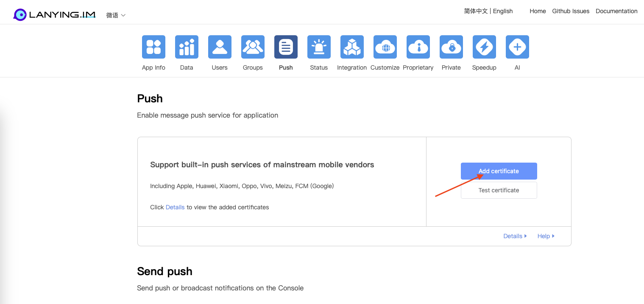The width and height of the screenshot is (644, 304).
Task: Open the Users section icon
Action: [x=220, y=47]
